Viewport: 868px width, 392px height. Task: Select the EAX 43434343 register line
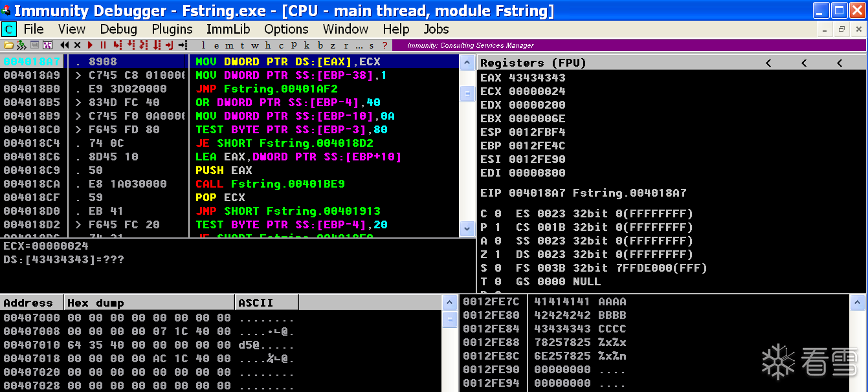click(x=523, y=78)
